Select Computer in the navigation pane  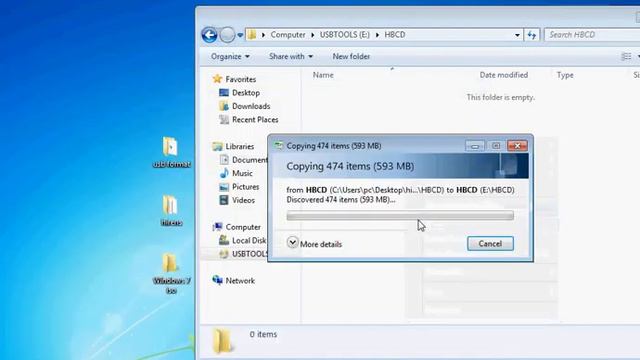coord(243,227)
